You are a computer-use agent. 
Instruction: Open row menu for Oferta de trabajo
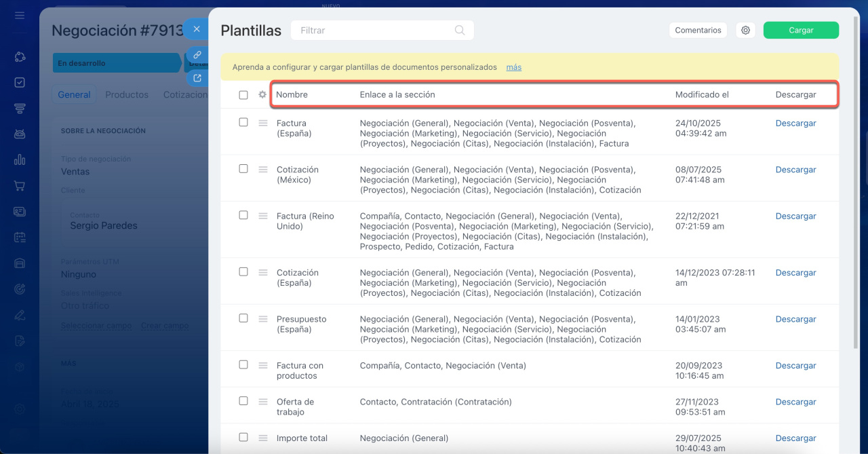(263, 402)
